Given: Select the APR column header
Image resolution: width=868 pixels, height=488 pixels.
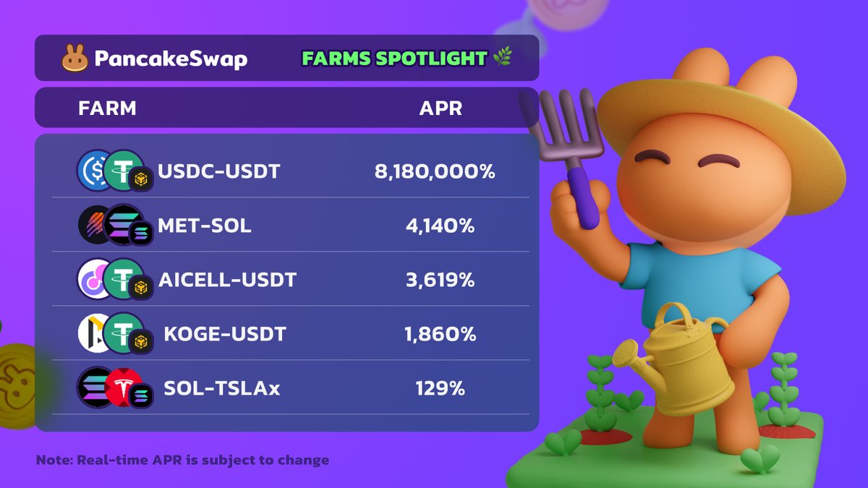Looking at the screenshot, I should [x=441, y=108].
